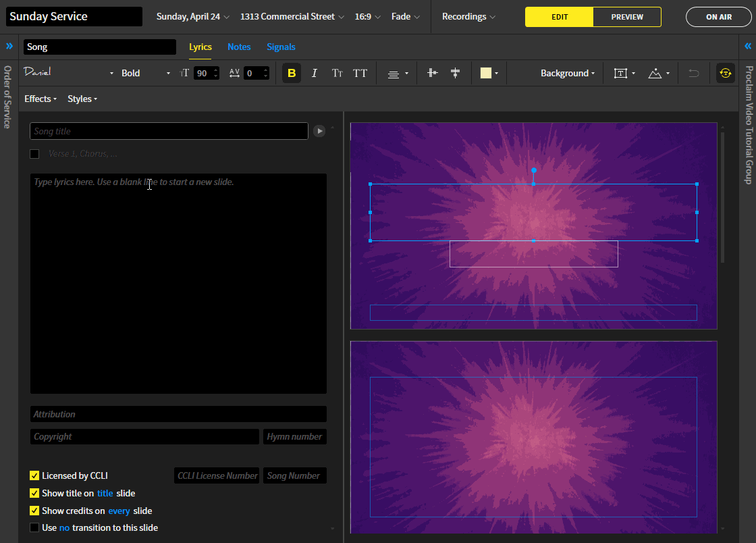The width and height of the screenshot is (756, 543).
Task: Click the Copyright field
Action: pos(144,436)
